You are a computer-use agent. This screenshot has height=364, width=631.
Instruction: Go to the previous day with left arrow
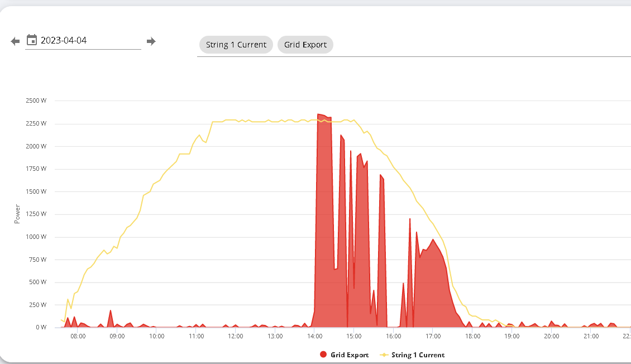[15, 41]
